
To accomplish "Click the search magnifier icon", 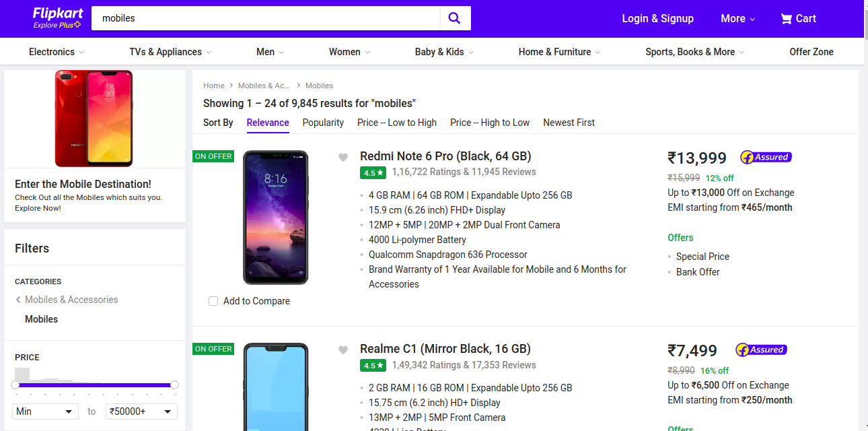I will click(x=455, y=18).
